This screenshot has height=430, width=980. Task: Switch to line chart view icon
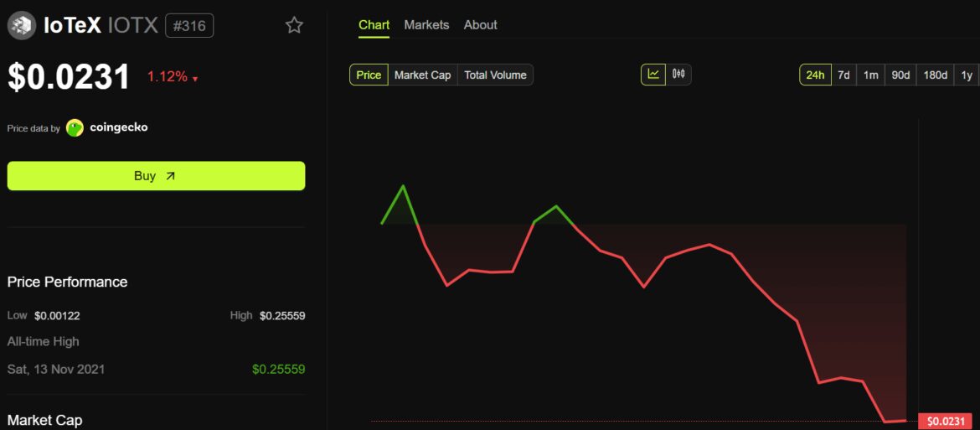(653, 75)
